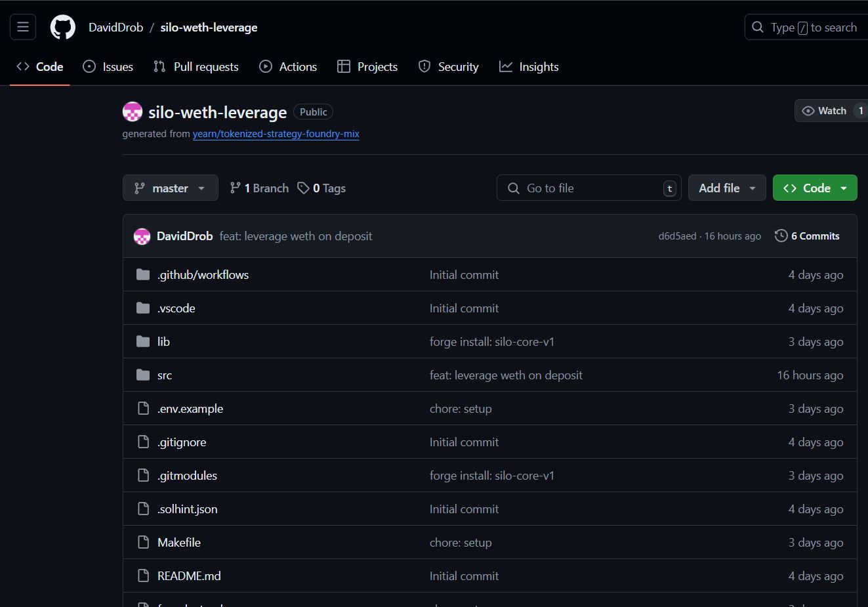
Task: Click the folder icon for .github/workflows
Action: pos(143,274)
